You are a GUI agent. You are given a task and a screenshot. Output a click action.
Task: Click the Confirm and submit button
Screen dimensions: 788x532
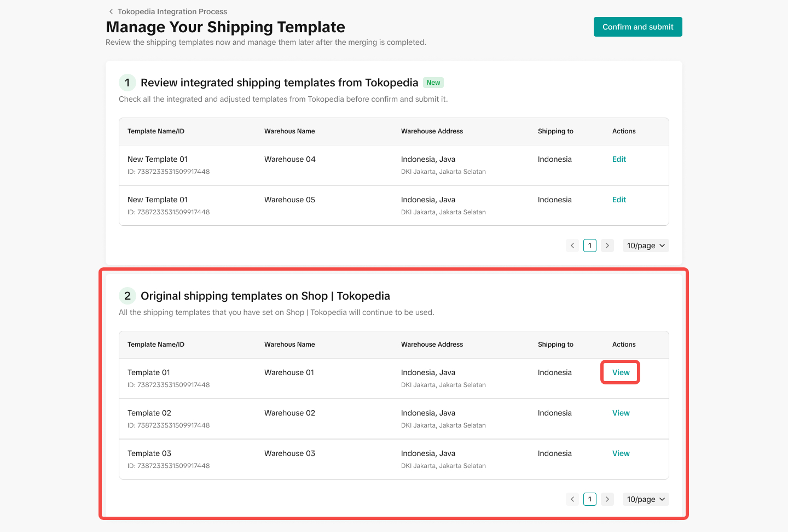point(638,27)
